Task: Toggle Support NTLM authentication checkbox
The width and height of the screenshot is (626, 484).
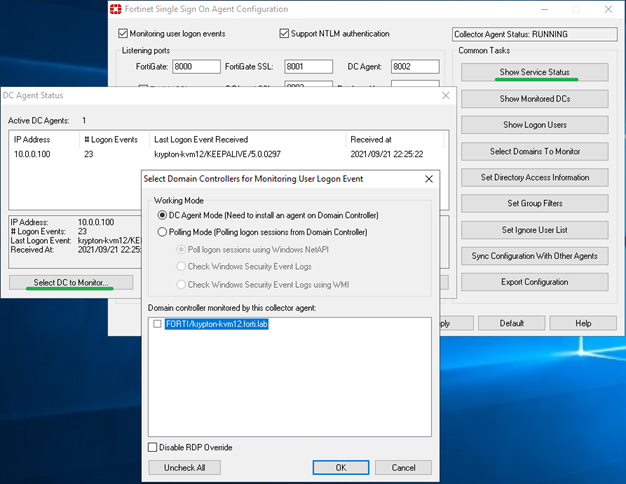Action: 285,33
